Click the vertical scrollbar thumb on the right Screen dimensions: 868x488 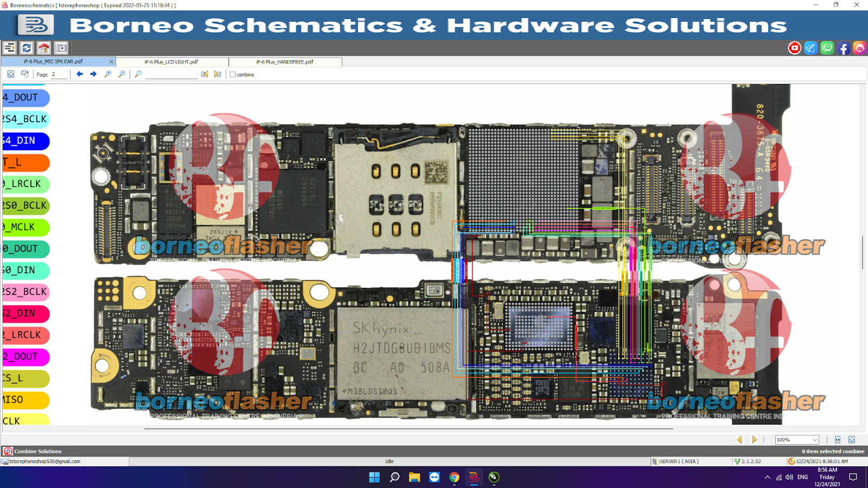click(x=863, y=253)
